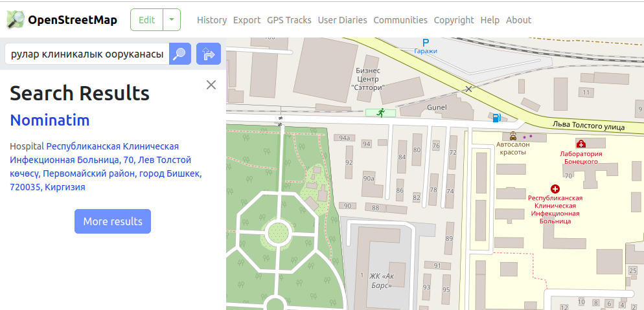This screenshot has height=310, width=644.
Task: Click building number 86 on map
Action: (400, 191)
